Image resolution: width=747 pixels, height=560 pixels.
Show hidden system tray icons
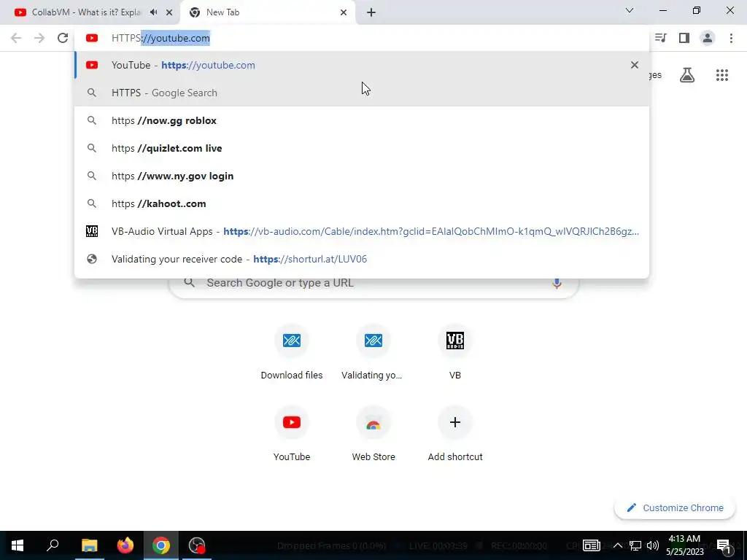(617, 545)
